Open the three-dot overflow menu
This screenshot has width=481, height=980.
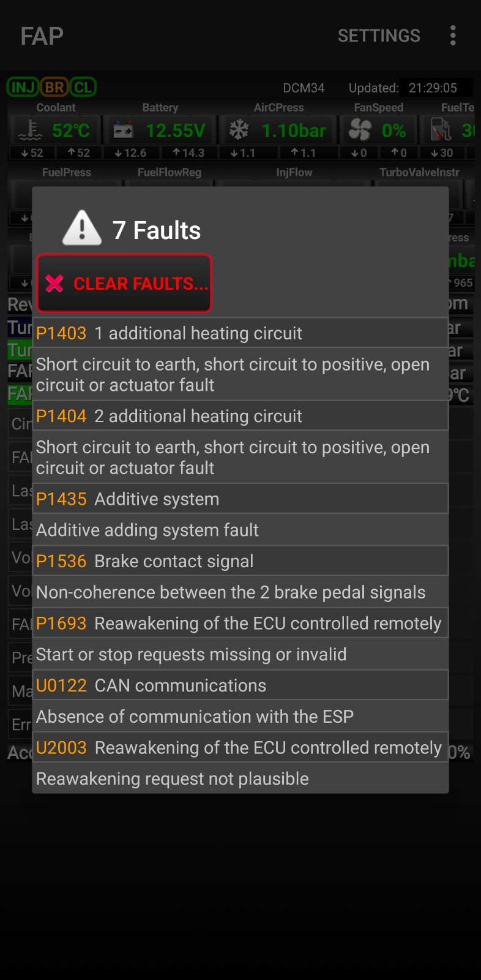tap(453, 36)
